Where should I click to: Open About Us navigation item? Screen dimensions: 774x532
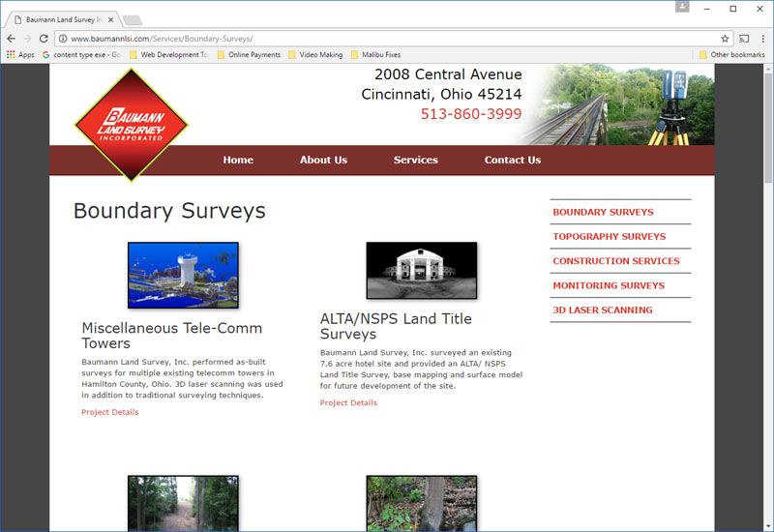tap(323, 160)
